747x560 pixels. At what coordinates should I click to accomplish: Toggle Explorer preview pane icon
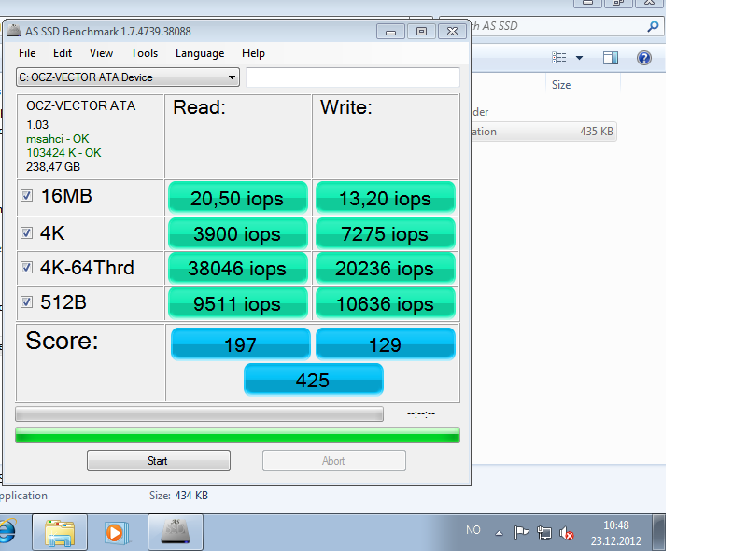[611, 58]
